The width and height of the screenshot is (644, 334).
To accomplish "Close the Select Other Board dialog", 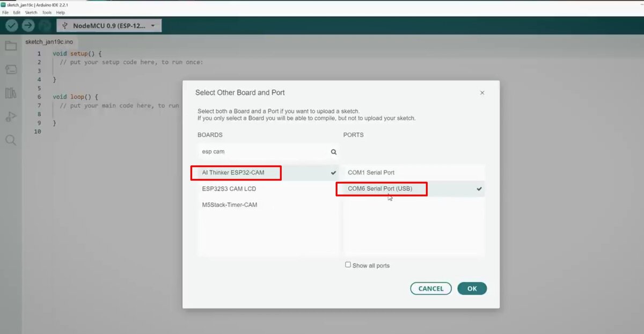I will [x=482, y=93].
